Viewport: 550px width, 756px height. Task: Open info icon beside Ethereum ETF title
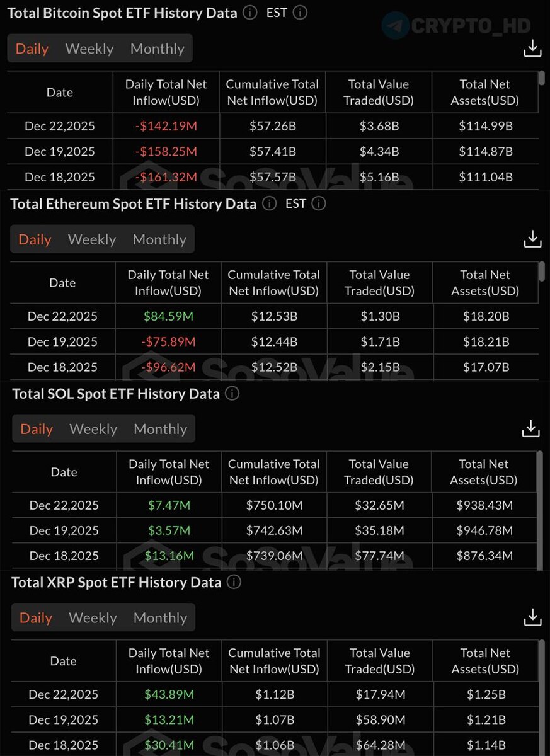(269, 203)
